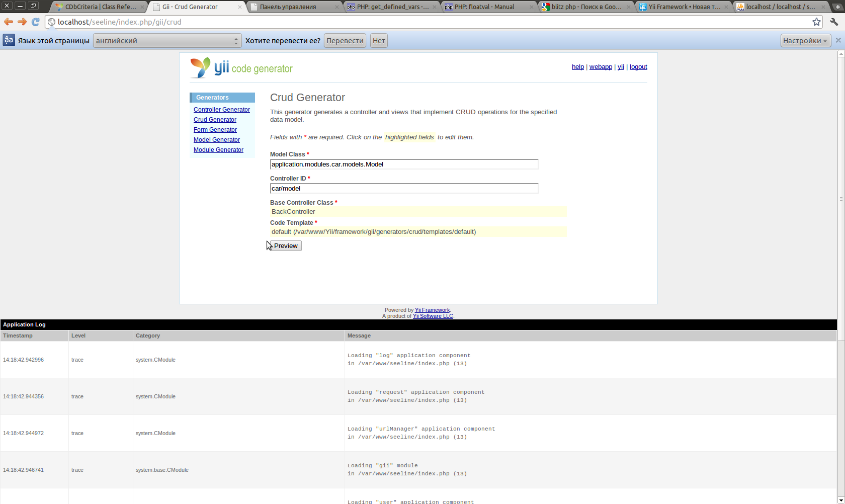Screen dimensions: 845x504
Task: Open the Controller Generator link
Action: pyautogui.click(x=222, y=110)
